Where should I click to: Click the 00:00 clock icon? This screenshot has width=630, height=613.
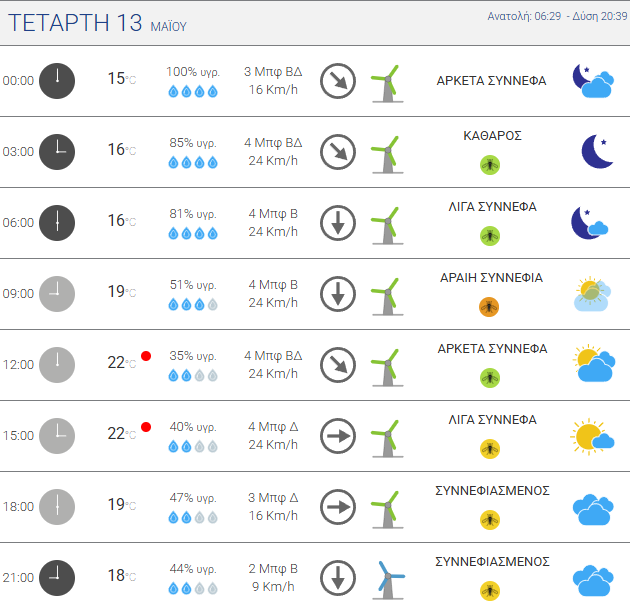click(x=57, y=81)
